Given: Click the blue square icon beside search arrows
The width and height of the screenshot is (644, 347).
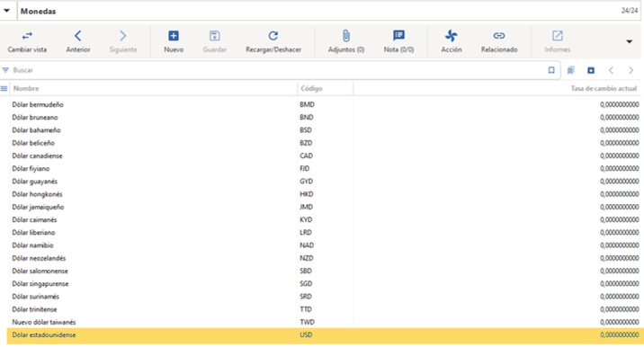Looking at the screenshot, I should (591, 70).
